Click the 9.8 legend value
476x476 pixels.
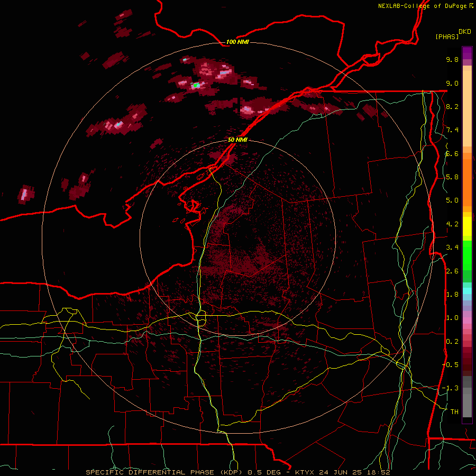tap(452, 59)
